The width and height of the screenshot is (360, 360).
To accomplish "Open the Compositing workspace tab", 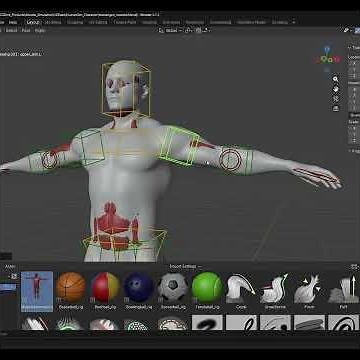I will 220,22.
